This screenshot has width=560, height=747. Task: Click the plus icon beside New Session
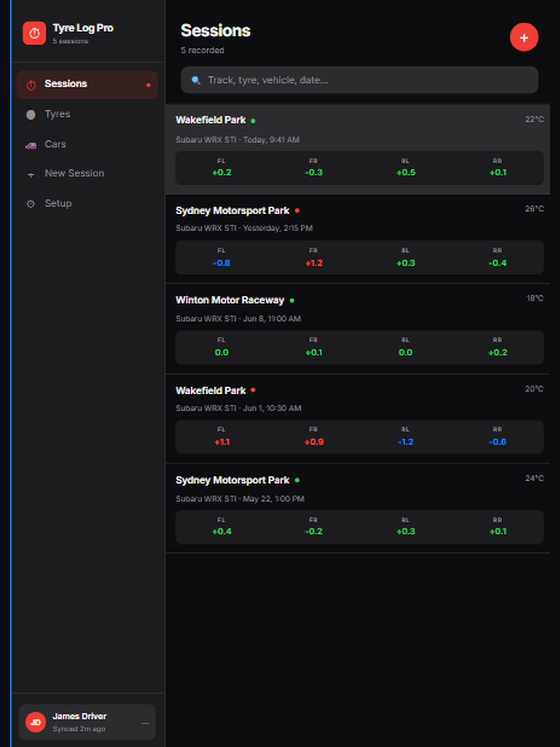click(31, 175)
